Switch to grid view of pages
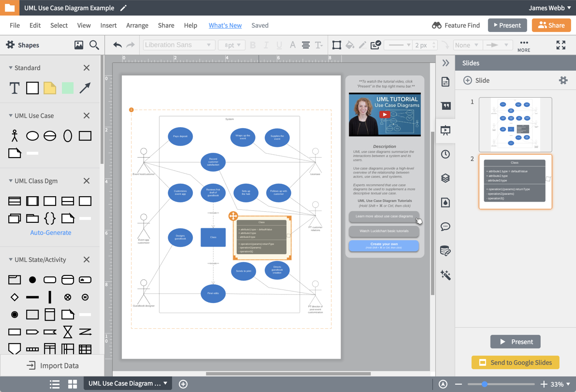576x392 pixels. pyautogui.click(x=72, y=384)
